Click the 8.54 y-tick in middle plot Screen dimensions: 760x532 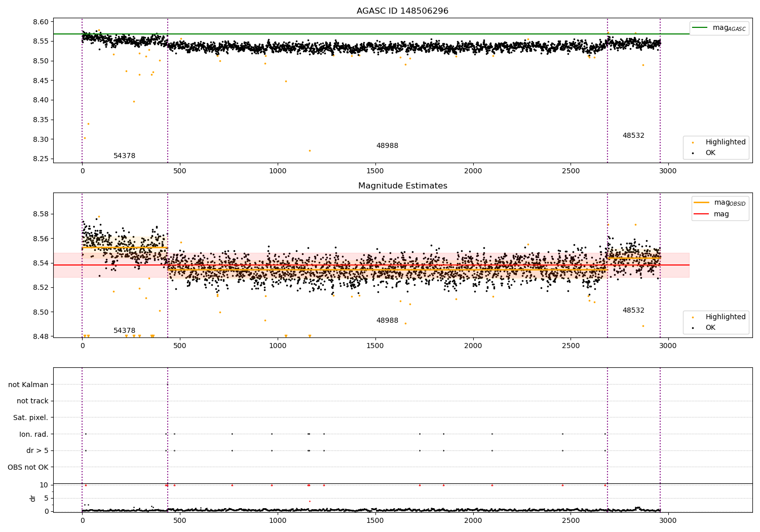click(41, 263)
